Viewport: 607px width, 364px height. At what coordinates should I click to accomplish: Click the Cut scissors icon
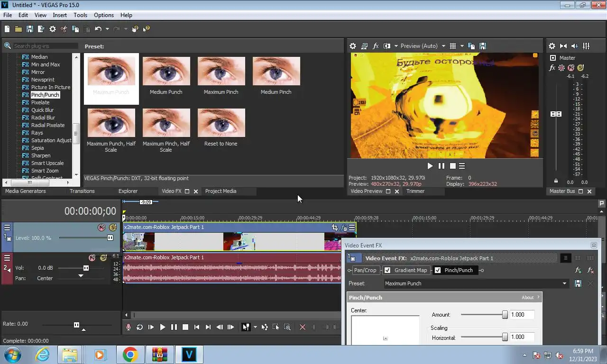[64, 29]
